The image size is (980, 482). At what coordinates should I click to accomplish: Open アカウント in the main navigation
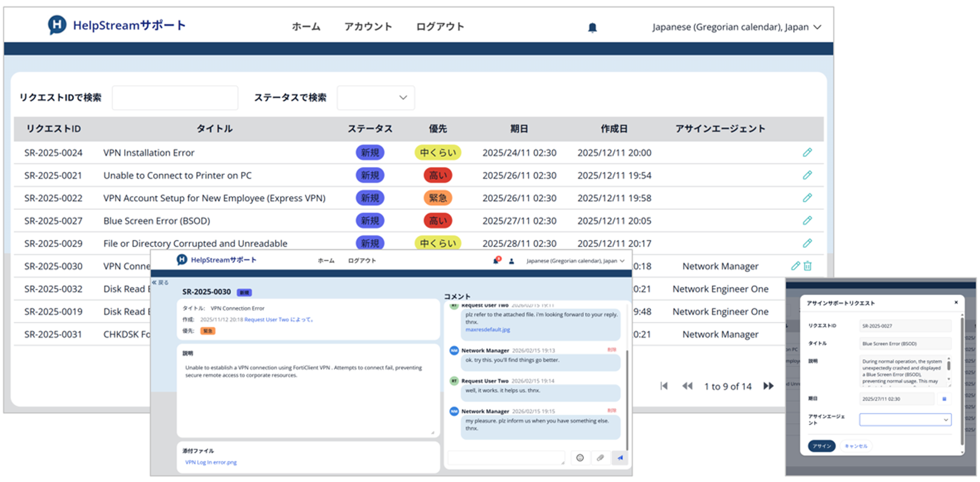[x=368, y=27]
